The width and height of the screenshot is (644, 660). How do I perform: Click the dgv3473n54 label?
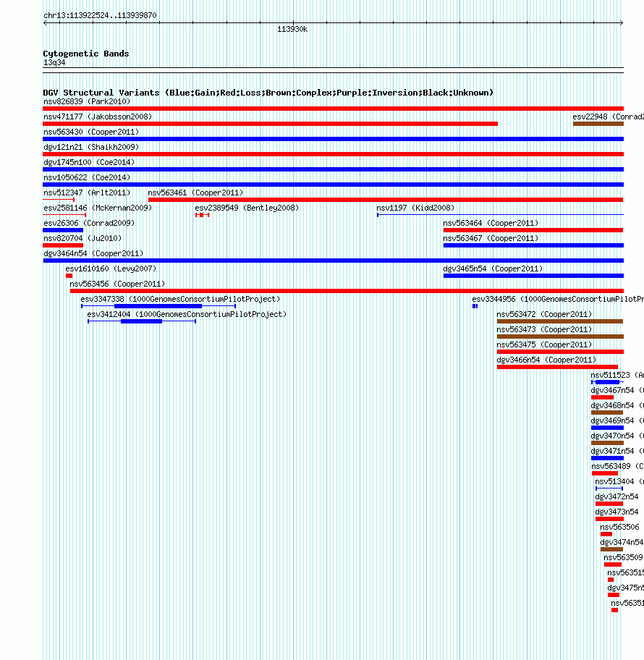coord(617,511)
